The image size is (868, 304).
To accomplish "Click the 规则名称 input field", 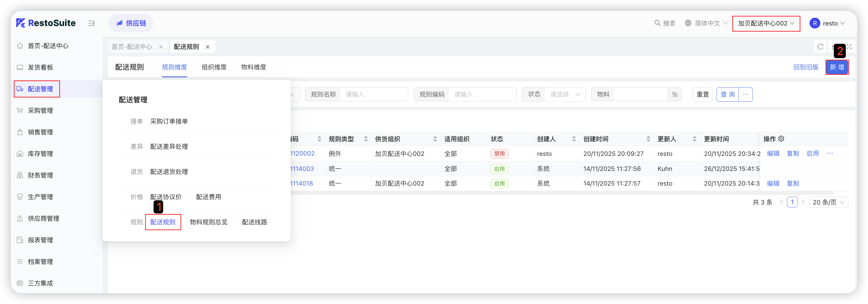I will click(x=373, y=95).
